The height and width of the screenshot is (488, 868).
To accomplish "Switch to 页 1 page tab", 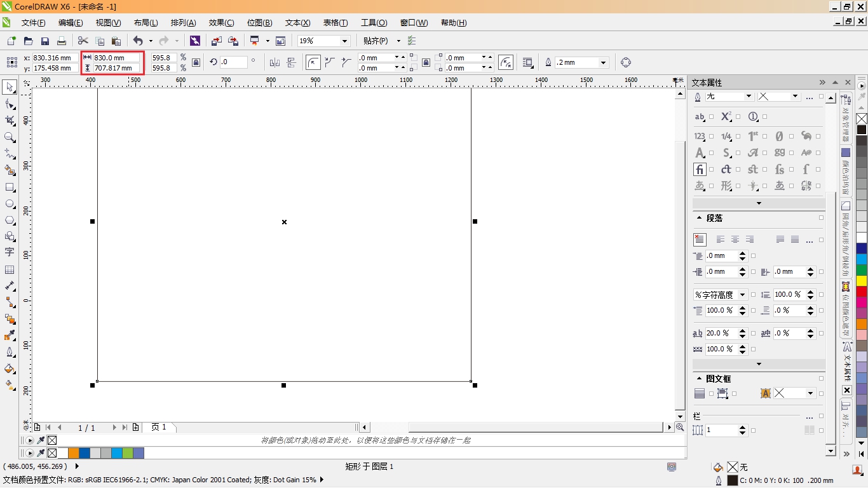I will (159, 428).
